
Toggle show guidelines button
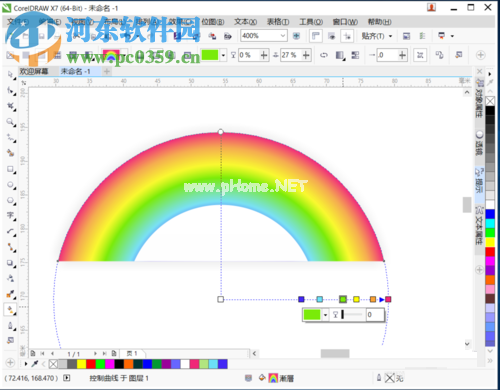[347, 36]
